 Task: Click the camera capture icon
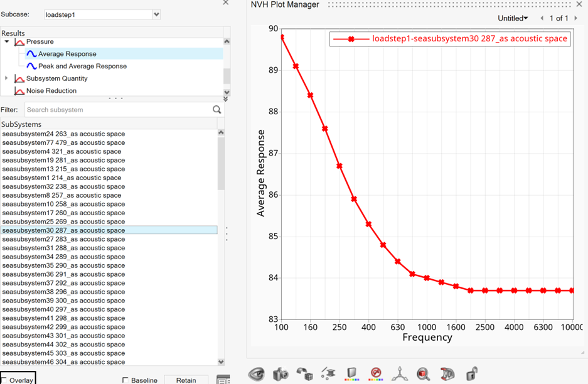tap(281, 375)
